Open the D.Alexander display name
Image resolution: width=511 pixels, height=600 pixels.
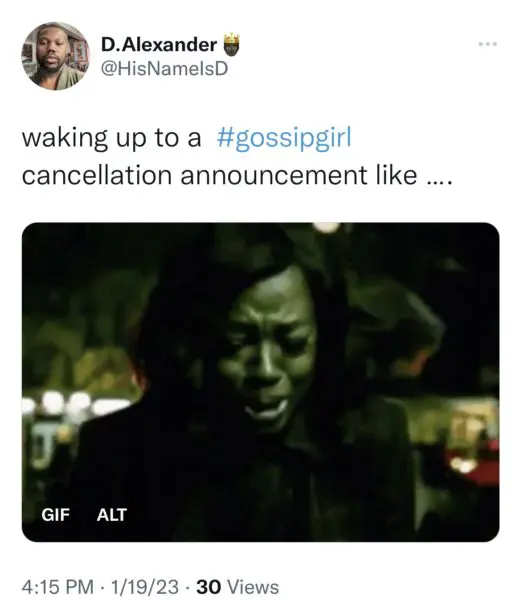(159, 45)
